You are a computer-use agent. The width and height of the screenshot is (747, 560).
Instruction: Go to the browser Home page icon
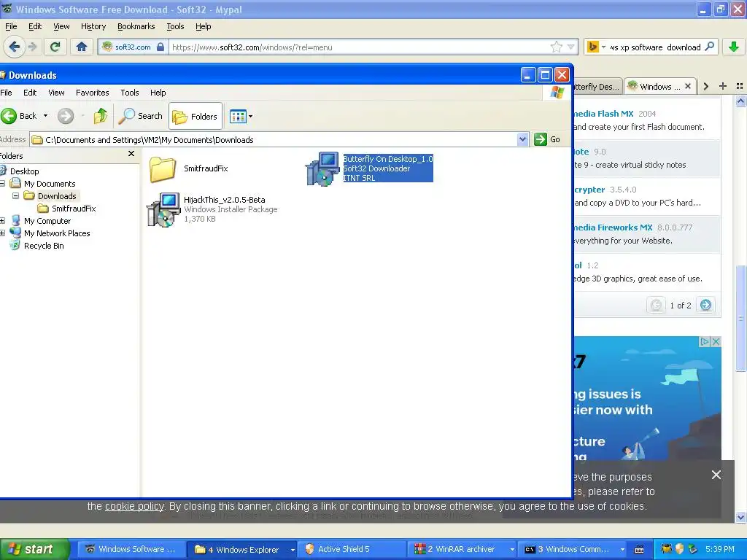82,47
